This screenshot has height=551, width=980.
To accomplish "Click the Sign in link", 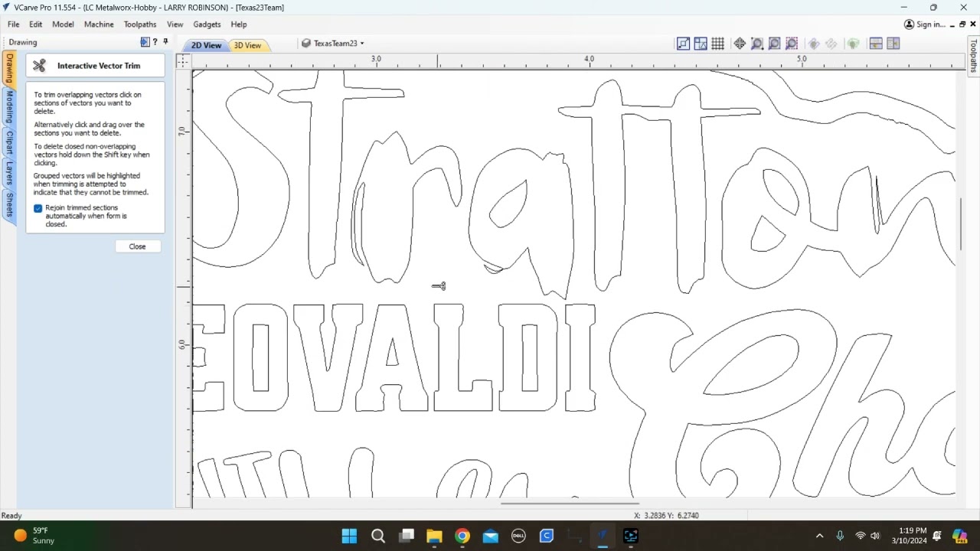I will [x=930, y=24].
